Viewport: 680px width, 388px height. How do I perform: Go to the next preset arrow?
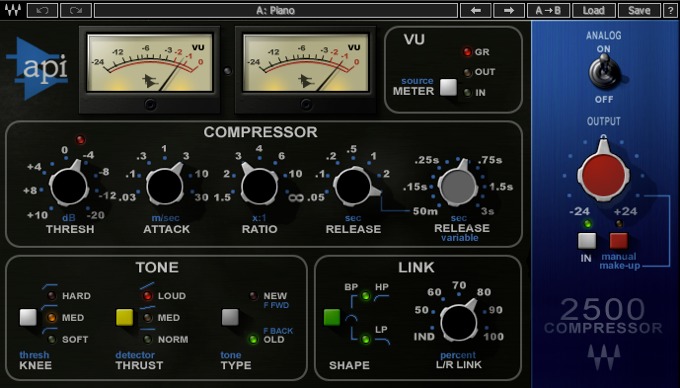tap(509, 10)
